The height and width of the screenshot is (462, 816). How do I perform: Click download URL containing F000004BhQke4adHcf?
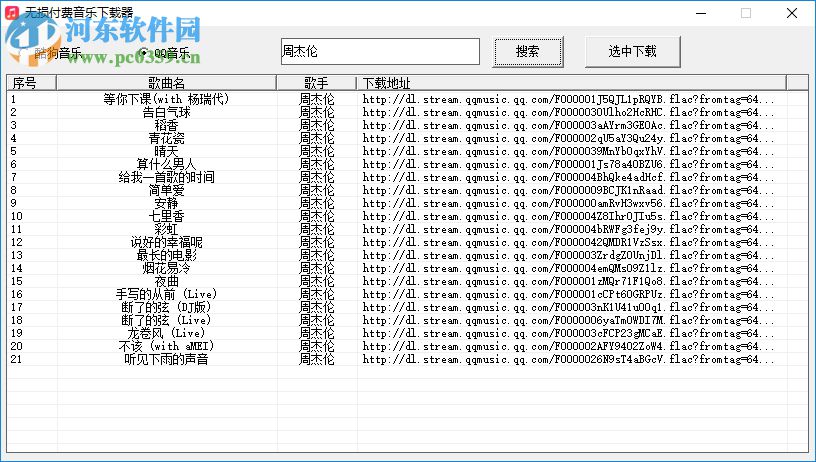click(568, 177)
